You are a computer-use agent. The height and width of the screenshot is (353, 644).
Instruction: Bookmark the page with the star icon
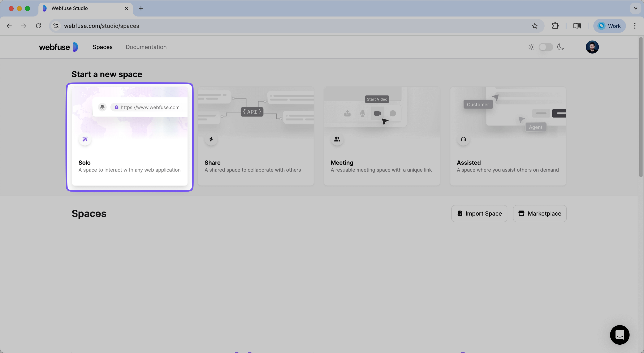coord(535,26)
